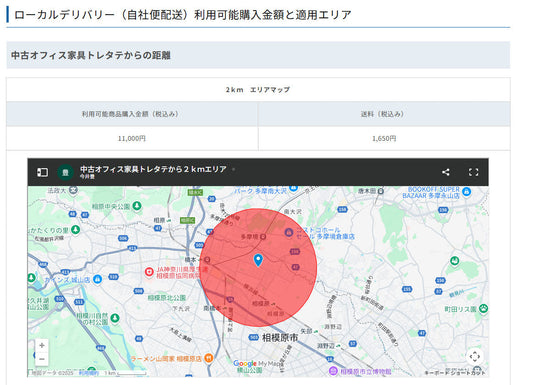Click the ラーメン山岡家 restaurant marker

click(x=209, y=358)
